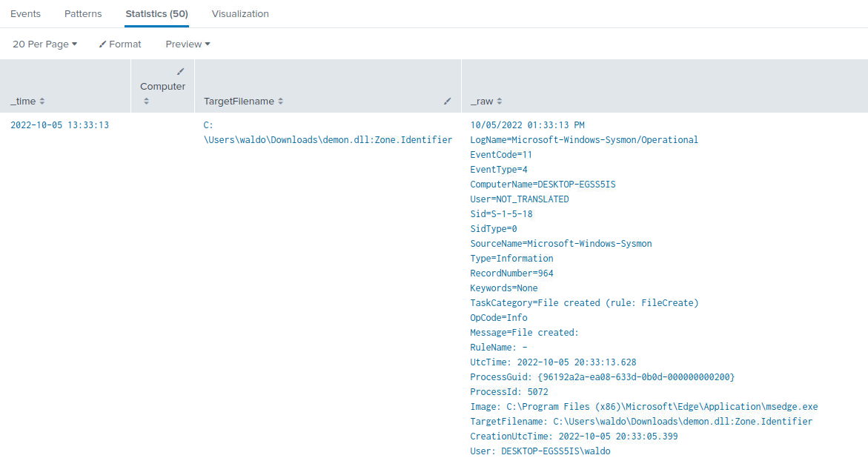The image size is (868, 458).
Task: Click the sort arrows under Computer header
Action: click(x=146, y=101)
